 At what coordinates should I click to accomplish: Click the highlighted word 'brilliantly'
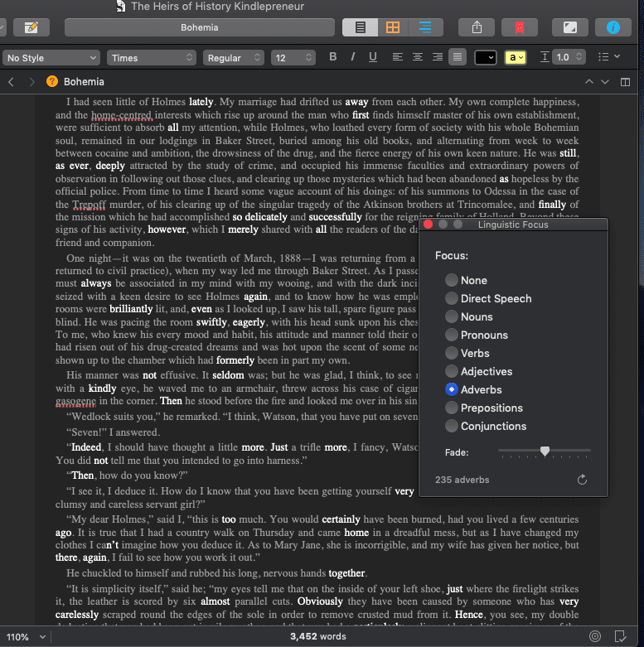coord(131,309)
